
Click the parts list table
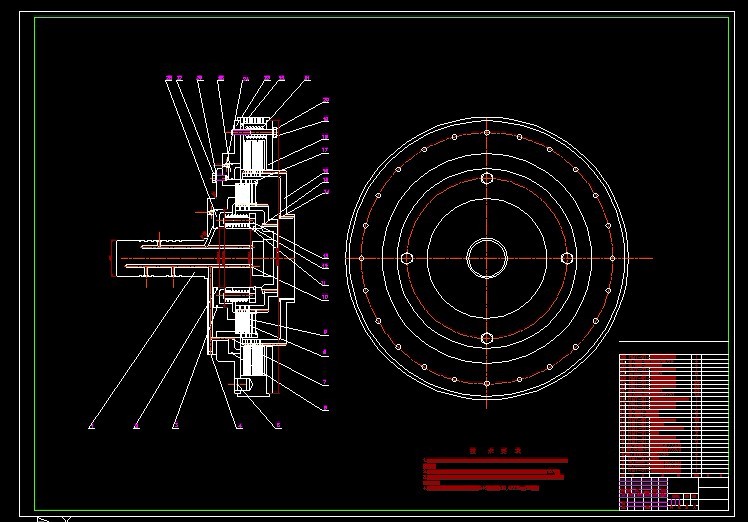(x=674, y=415)
